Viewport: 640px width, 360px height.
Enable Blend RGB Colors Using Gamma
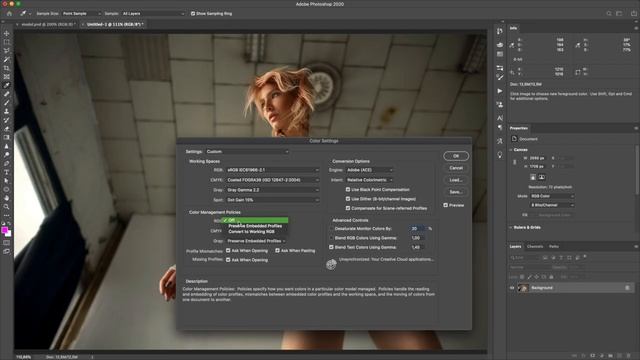pyautogui.click(x=331, y=238)
